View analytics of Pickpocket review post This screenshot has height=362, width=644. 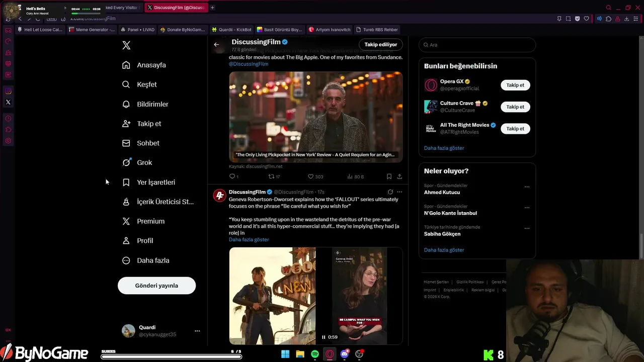(355, 176)
